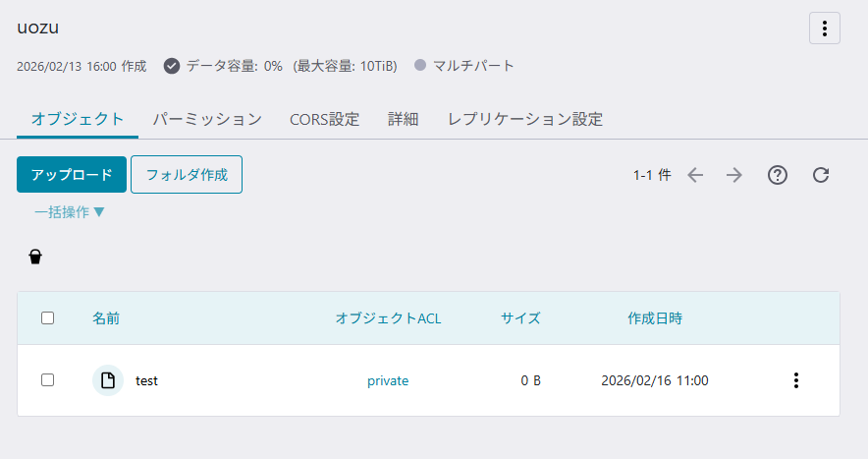Switch to the 詳細 tab
The image size is (868, 459).
coord(404,119)
